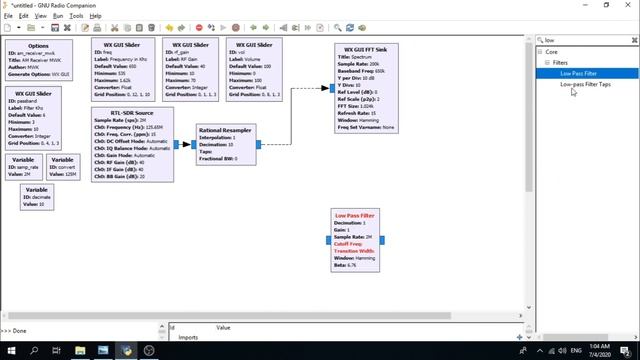Collapse the Filters subcategory
Image resolution: width=640 pixels, height=360 pixels.
point(547,62)
